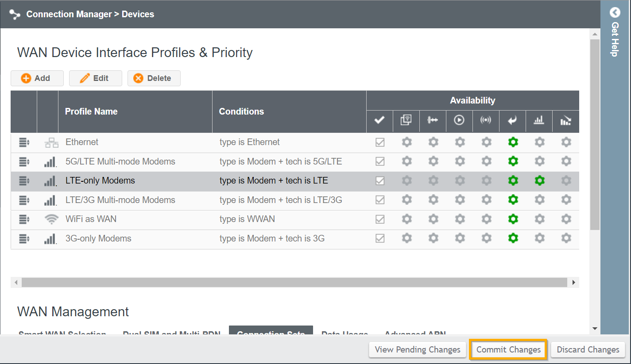Click the Conditions column header

(x=290, y=111)
